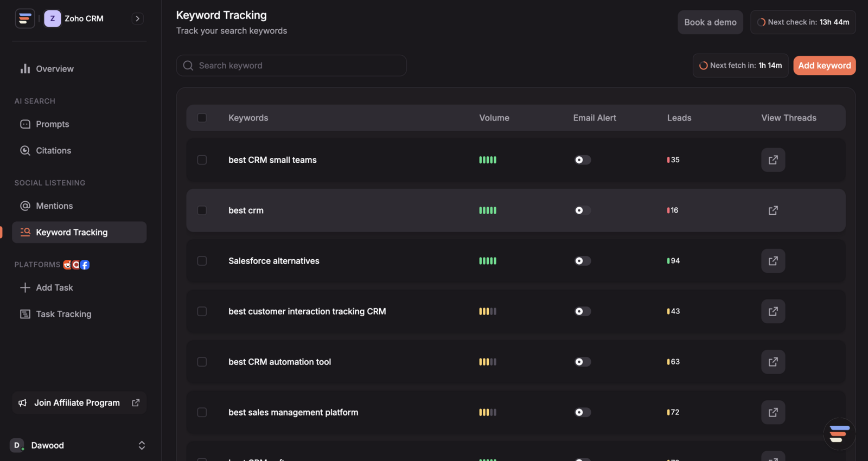Image resolution: width=868 pixels, height=461 pixels.
Task: Click the Zoho CRM workspace avatar
Action: 53,18
